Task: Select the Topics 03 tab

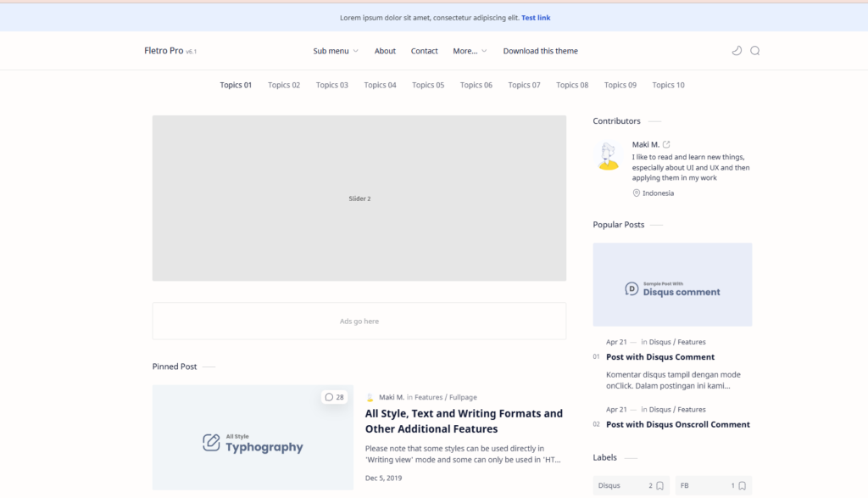Action: (x=332, y=85)
